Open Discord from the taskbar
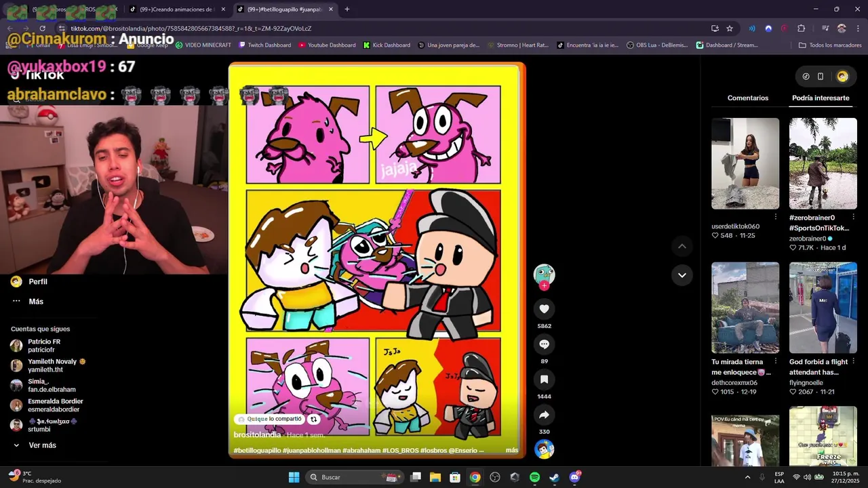This screenshot has height=488, width=868. [x=575, y=477]
